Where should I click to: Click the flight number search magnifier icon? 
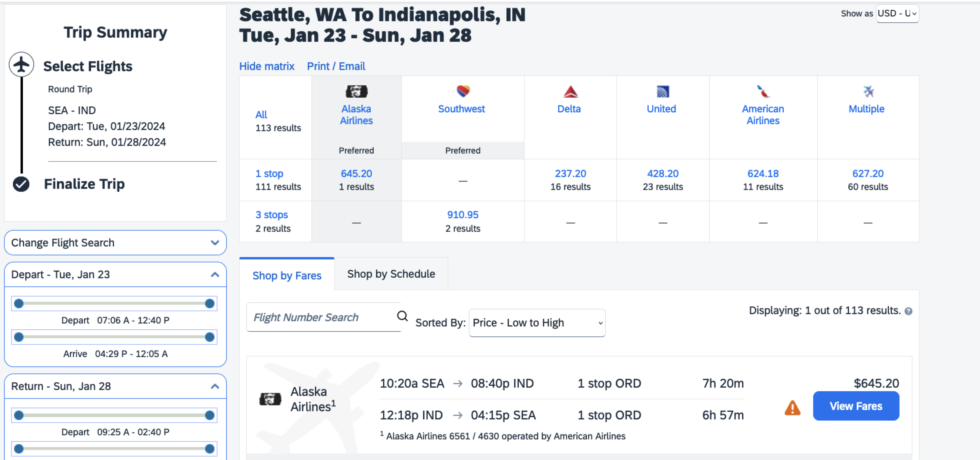[402, 316]
